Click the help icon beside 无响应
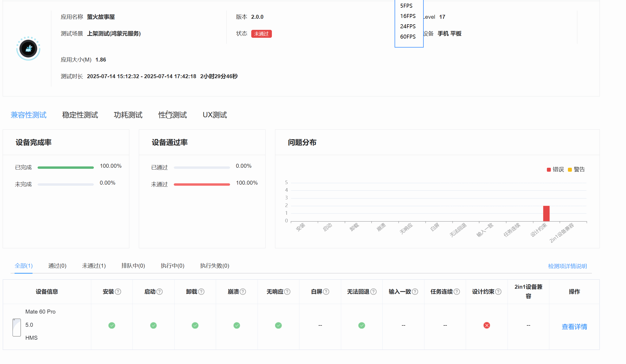 point(287,292)
